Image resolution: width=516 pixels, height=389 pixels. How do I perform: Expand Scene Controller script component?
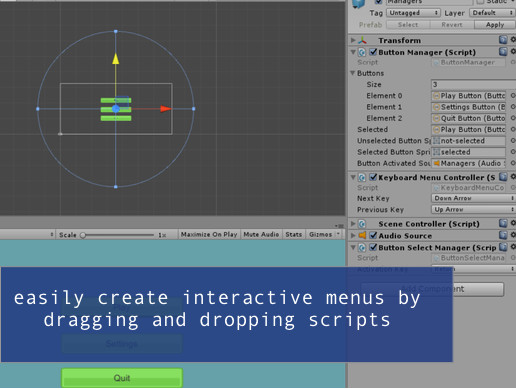pos(353,224)
